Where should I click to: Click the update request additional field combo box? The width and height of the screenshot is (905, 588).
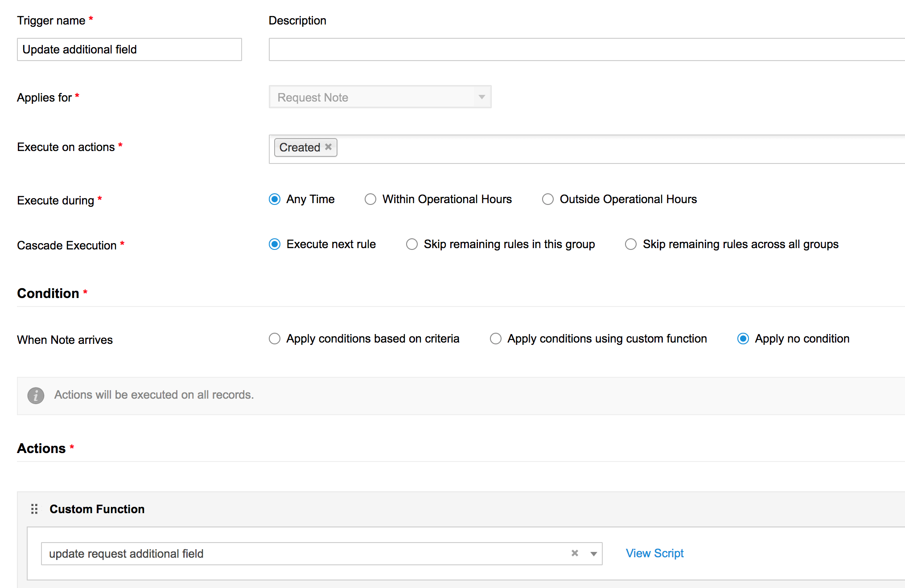tap(303, 554)
